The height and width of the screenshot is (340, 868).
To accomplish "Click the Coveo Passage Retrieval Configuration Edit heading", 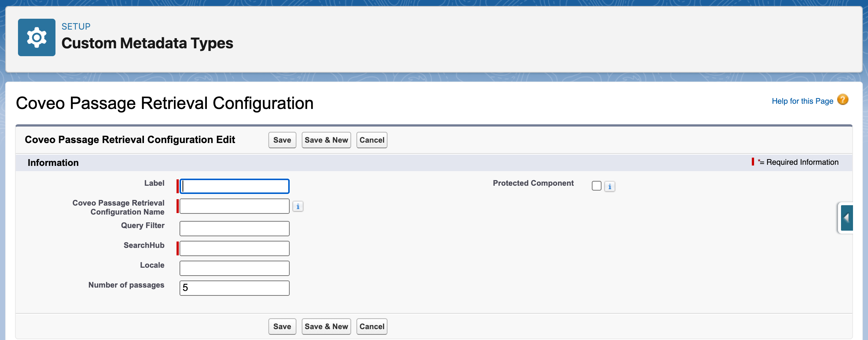I will (130, 140).
